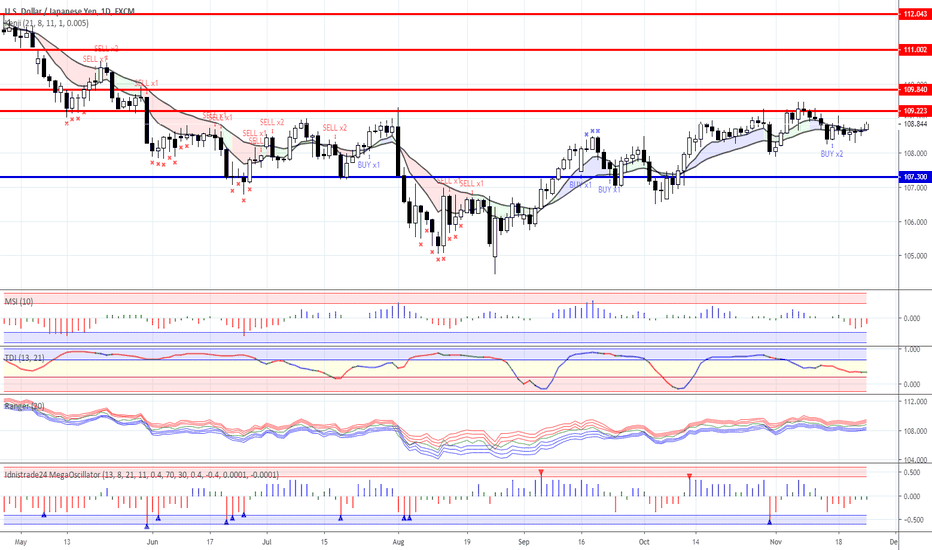This screenshot has width=932, height=550.
Task: Click the 112.043 red price label
Action: point(914,14)
